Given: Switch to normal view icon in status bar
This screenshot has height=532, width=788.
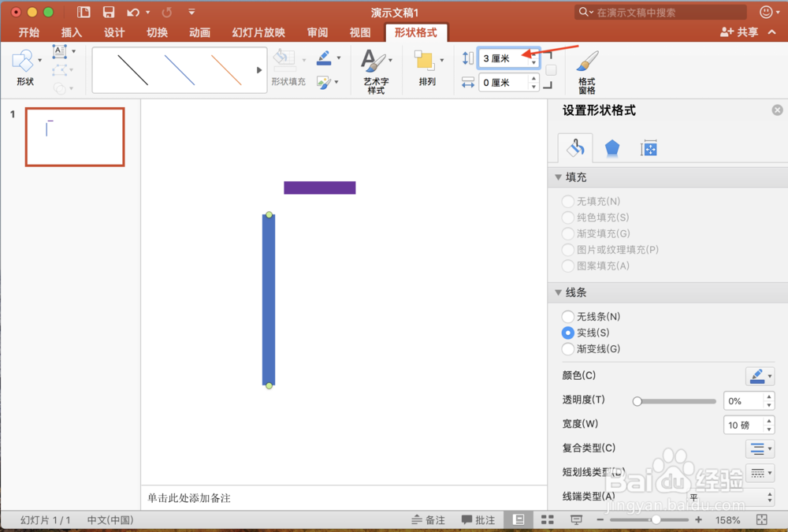Looking at the screenshot, I should [x=519, y=519].
